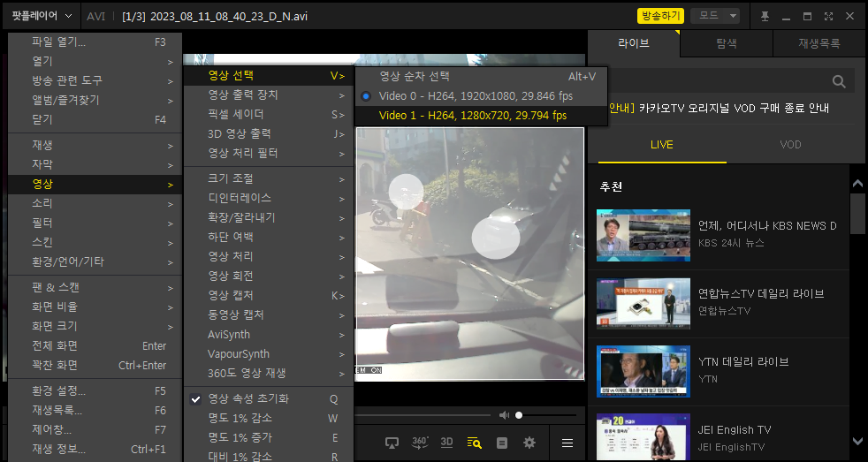Open 제어창... menu item

tap(95, 430)
